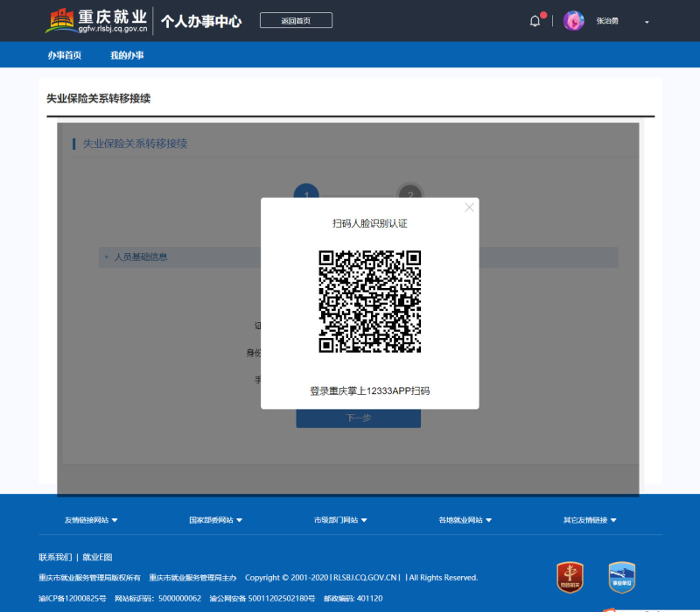The image size is (700, 612).
Task: Open the 我的办事 tab
Action: tap(127, 55)
